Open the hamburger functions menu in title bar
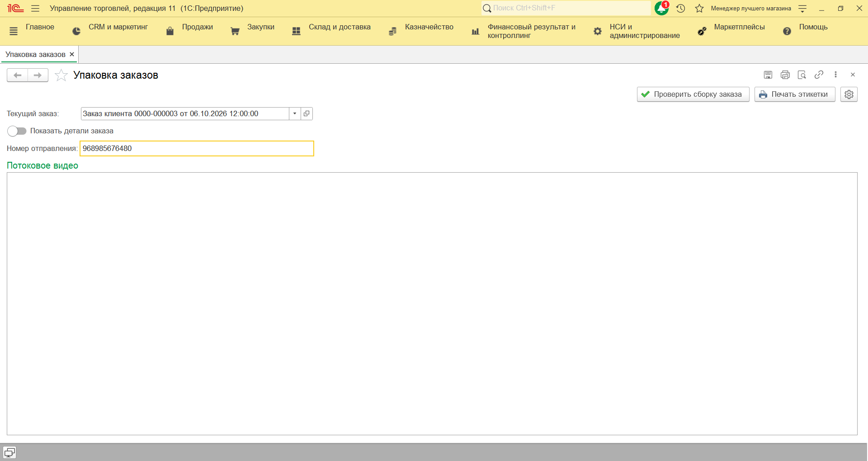The height and width of the screenshot is (461, 868). (35, 8)
